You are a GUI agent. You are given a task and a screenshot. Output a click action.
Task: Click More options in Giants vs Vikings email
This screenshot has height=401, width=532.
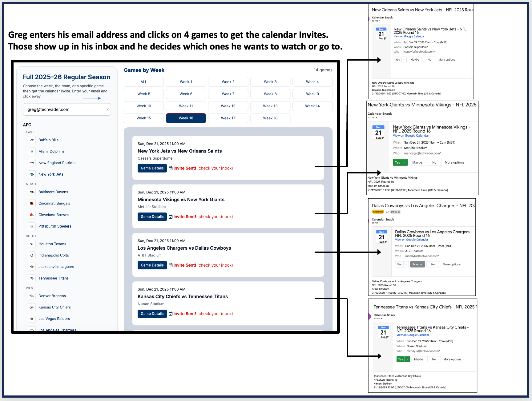tap(454, 162)
